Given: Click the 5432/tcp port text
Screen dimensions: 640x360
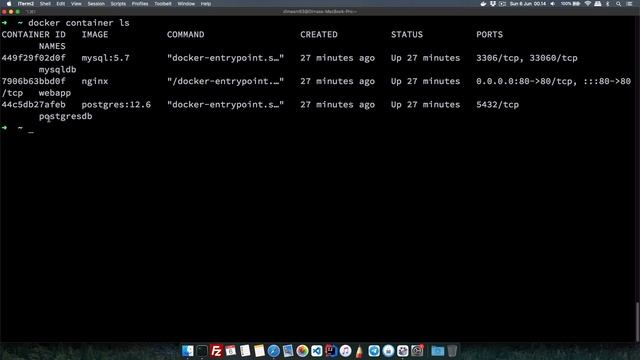Looking at the screenshot, I should (x=498, y=104).
